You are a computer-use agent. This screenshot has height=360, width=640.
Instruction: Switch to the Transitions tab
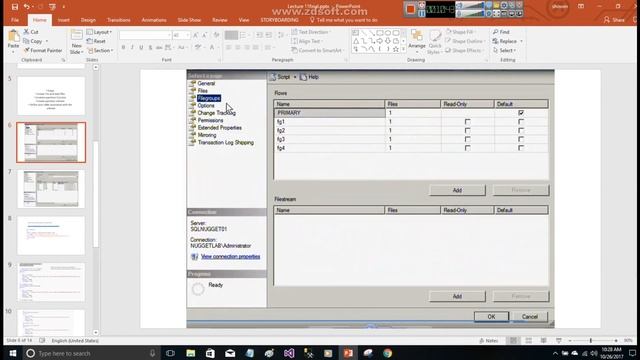118,20
